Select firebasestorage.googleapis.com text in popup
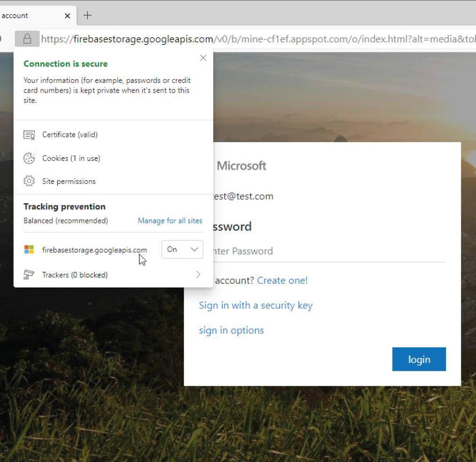Image resolution: width=476 pixels, height=462 pixels. point(95,250)
